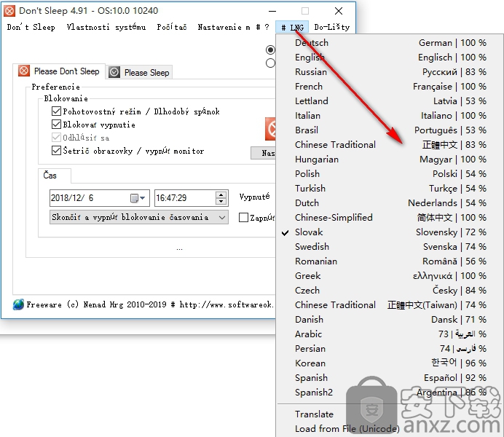Click the Don't Sleep title bar app icon
This screenshot has width=504, height=437.
[x=9, y=11]
